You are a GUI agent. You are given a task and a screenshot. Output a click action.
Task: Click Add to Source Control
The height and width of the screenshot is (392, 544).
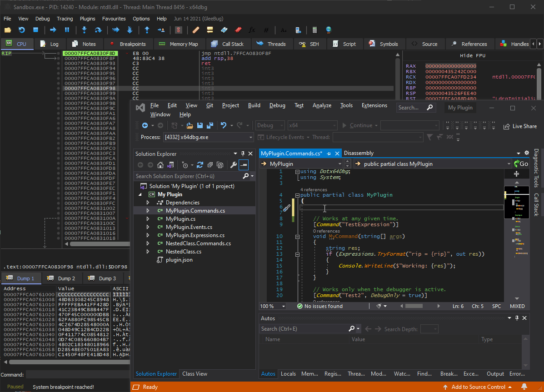pos(478,387)
